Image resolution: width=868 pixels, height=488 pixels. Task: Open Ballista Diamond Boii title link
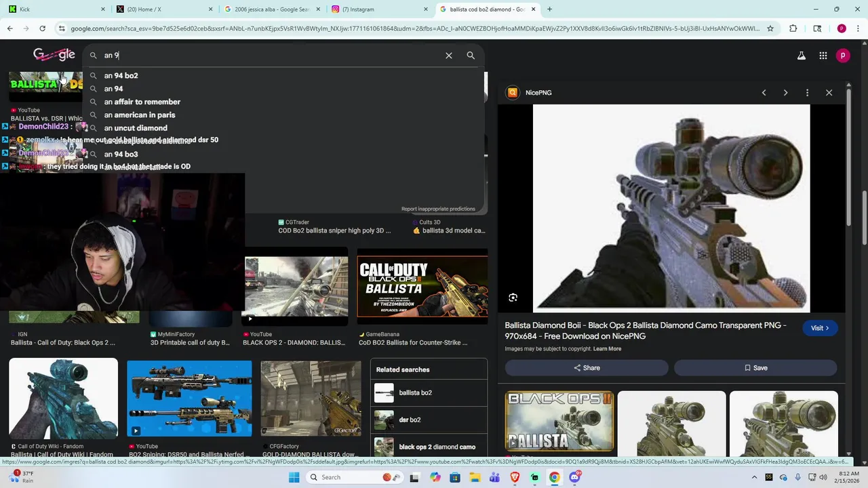click(645, 331)
